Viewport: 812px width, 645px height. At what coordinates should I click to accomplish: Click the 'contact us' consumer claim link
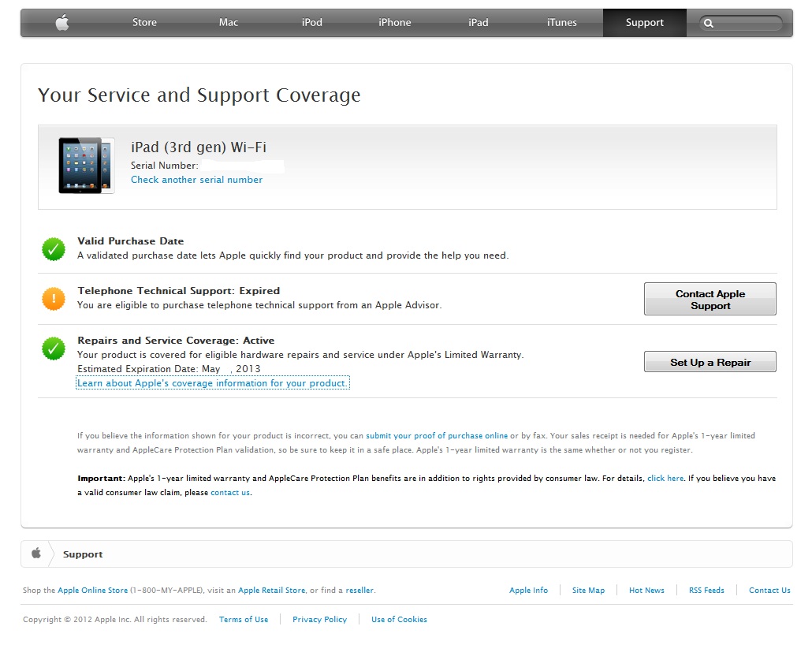[x=230, y=492]
